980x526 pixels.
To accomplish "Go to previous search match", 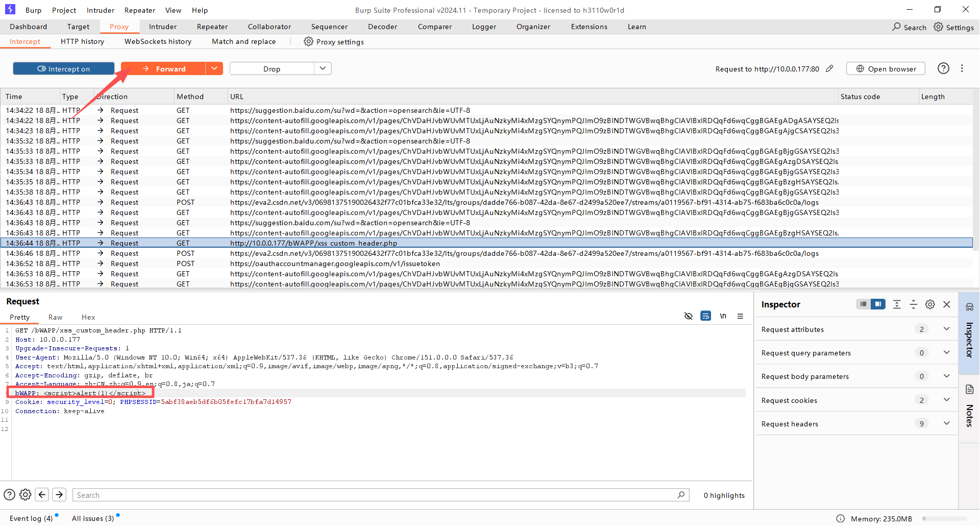I will coord(42,494).
